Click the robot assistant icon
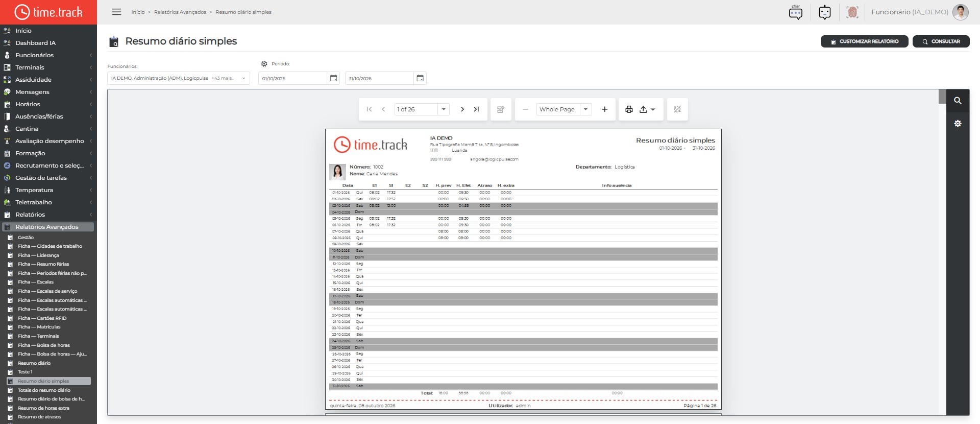 point(824,12)
